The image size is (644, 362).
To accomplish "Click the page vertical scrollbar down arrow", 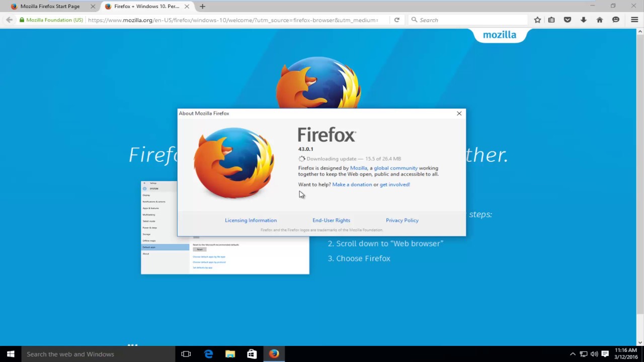I will pyautogui.click(x=640, y=342).
